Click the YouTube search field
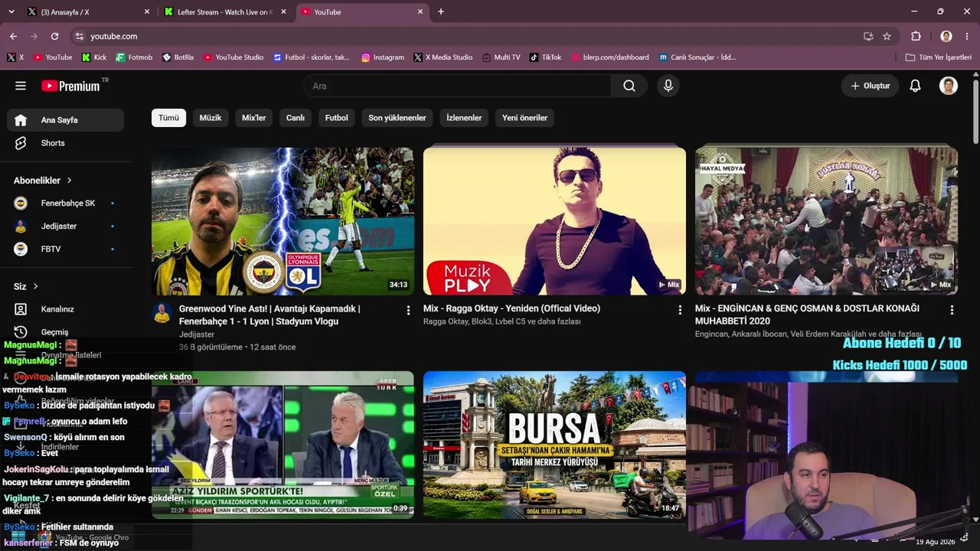 (458, 86)
